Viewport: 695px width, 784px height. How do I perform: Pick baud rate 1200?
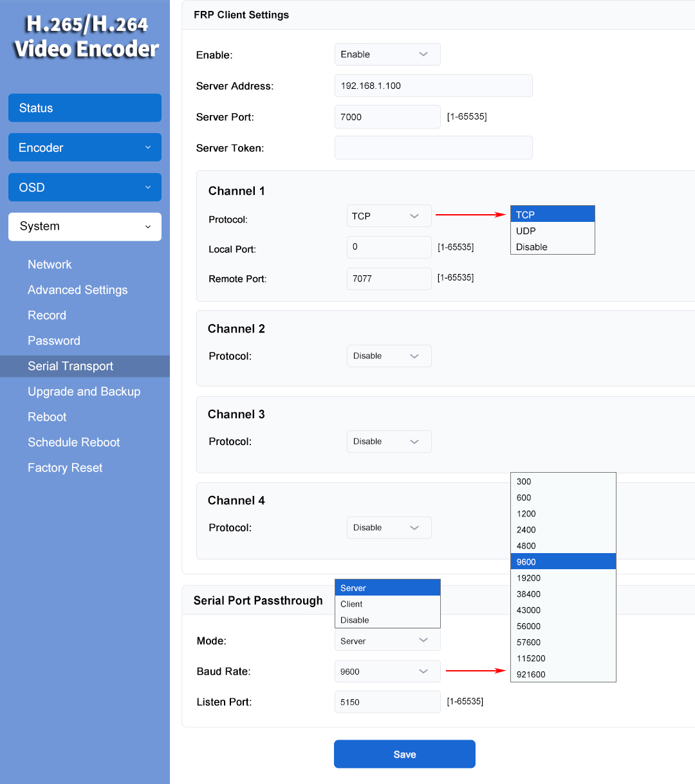[x=563, y=513]
